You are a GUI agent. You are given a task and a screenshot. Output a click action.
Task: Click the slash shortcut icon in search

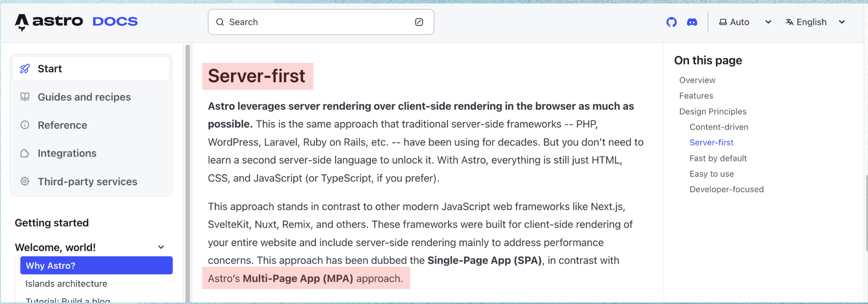(419, 22)
